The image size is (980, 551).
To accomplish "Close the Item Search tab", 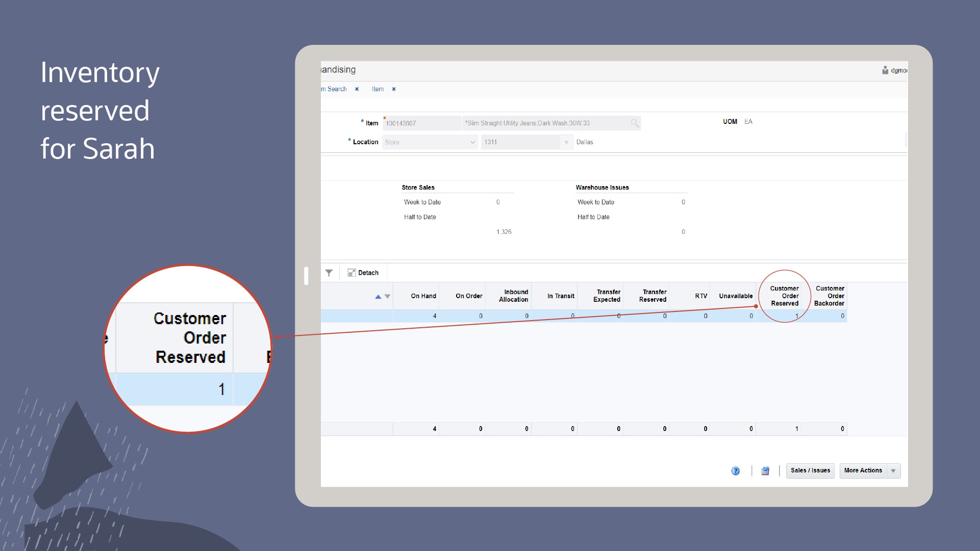I will click(357, 89).
